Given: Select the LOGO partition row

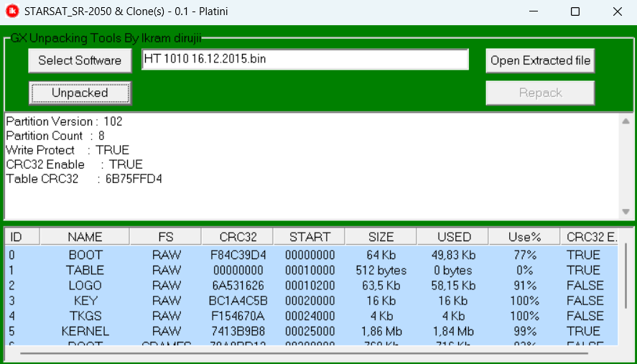Looking at the screenshot, I should (x=311, y=286).
